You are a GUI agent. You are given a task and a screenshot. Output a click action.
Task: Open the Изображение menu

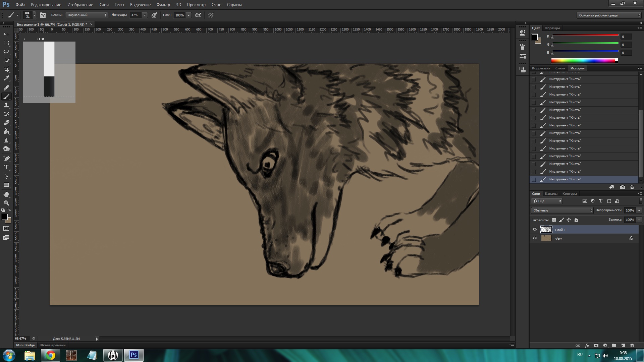pyautogui.click(x=80, y=5)
